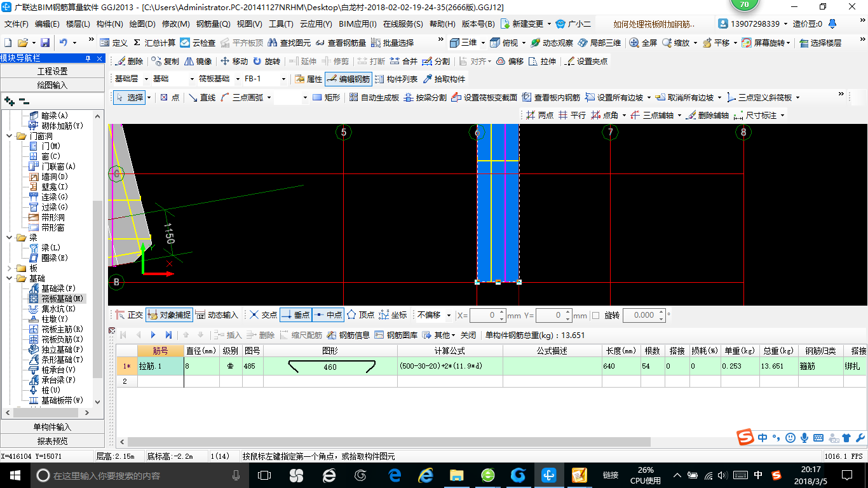The height and width of the screenshot is (488, 868).
Task: Click 查找图元 find element tool
Action: (290, 43)
